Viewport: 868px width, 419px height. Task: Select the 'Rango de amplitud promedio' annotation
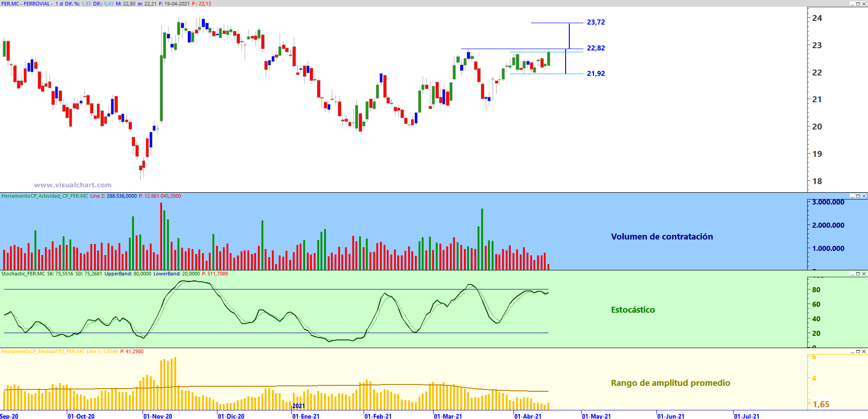671,383
